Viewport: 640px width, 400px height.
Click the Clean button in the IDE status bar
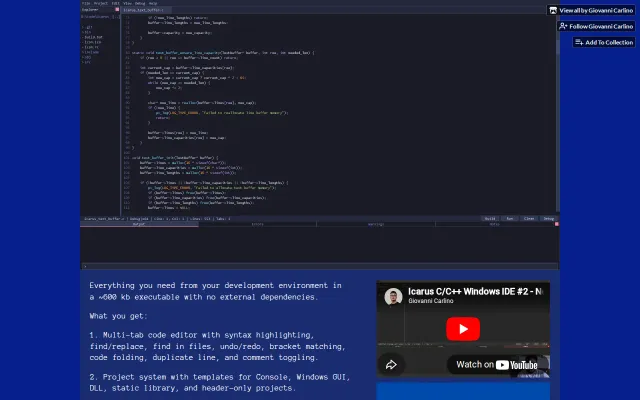pyautogui.click(x=529, y=219)
